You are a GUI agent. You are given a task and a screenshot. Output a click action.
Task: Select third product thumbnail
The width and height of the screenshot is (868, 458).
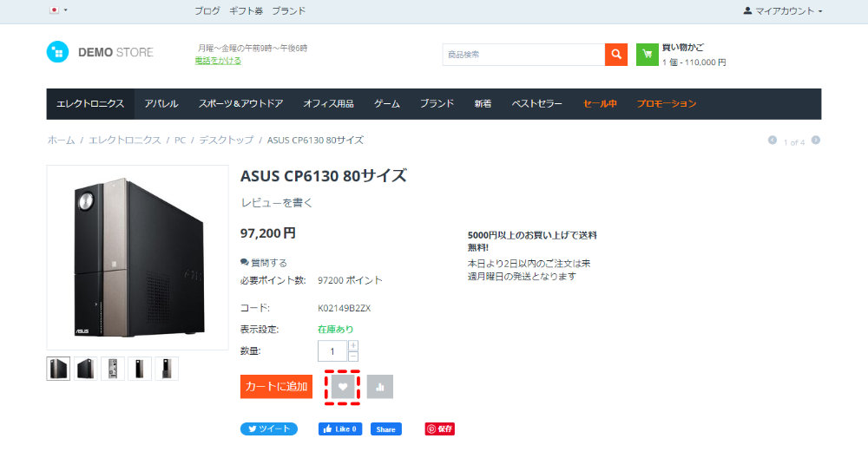click(x=112, y=369)
